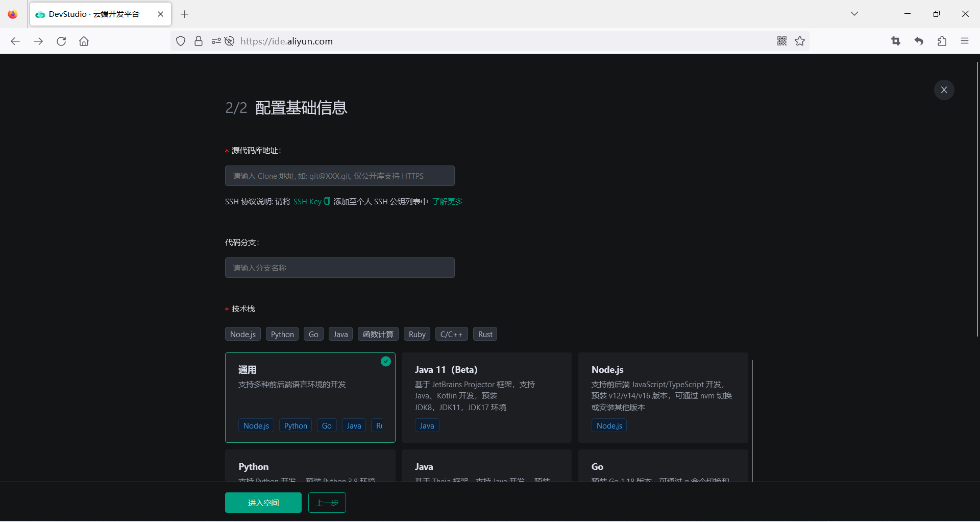
Task: Reload the current page
Action: (61, 41)
